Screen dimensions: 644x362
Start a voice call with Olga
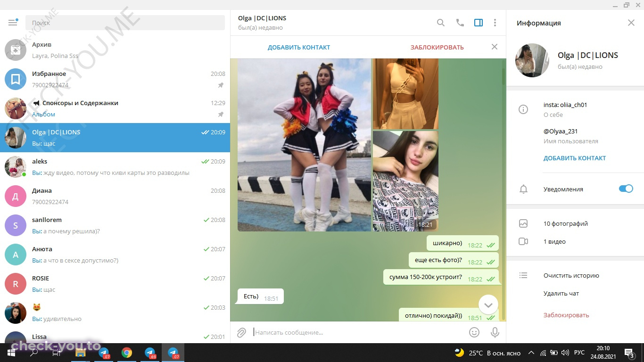[460, 23]
